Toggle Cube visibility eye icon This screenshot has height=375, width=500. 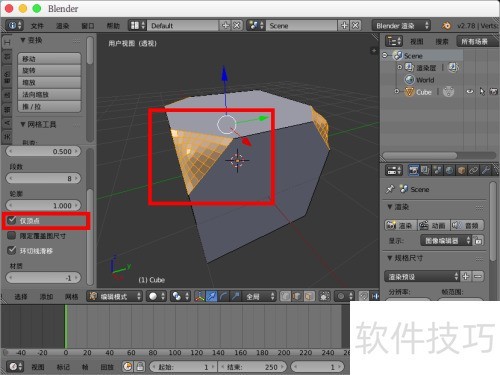[x=470, y=91]
